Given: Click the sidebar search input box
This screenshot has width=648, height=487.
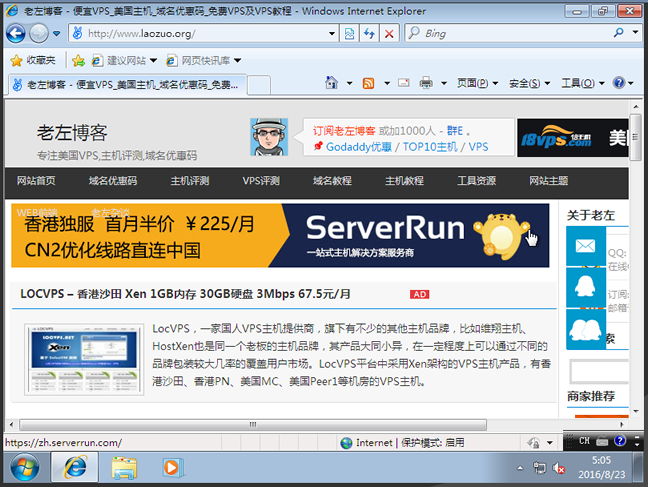Looking at the screenshot, I should pos(599,371).
